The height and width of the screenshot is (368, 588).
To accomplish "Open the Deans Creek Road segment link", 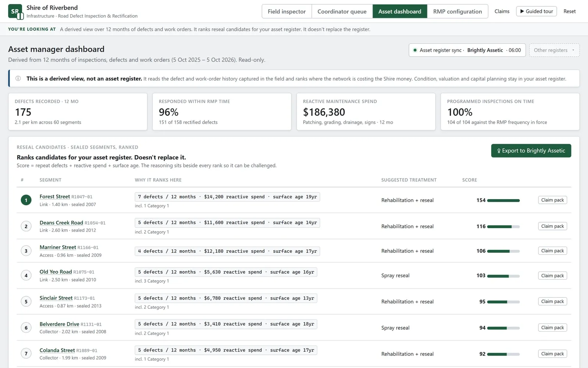I will point(61,223).
